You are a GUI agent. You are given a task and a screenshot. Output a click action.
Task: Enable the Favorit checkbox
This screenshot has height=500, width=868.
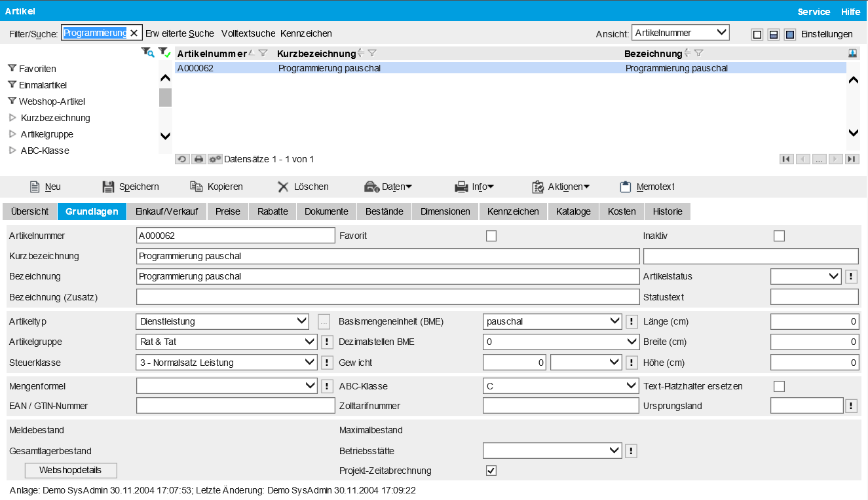pyautogui.click(x=491, y=236)
